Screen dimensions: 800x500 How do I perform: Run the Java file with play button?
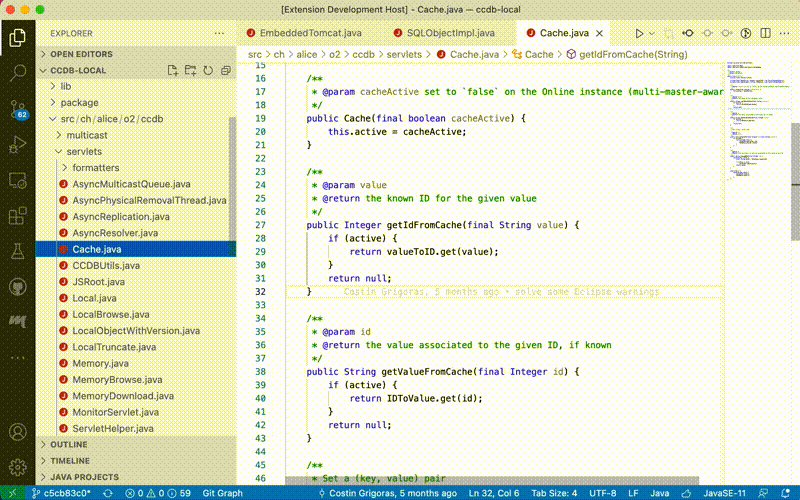click(639, 33)
